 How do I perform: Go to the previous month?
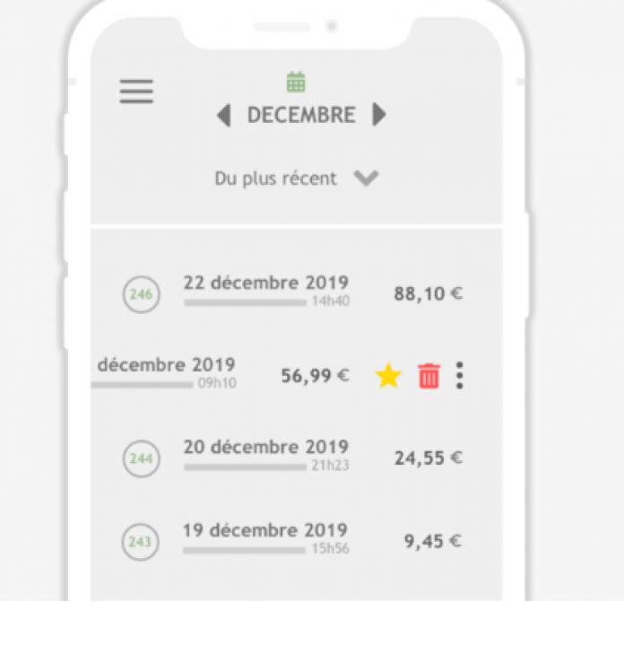[224, 115]
